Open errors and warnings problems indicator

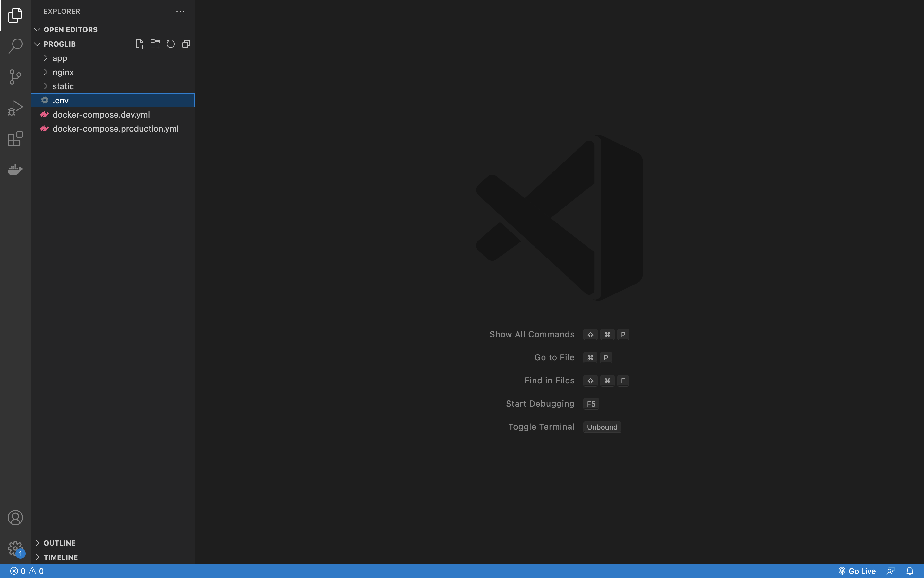coord(27,571)
